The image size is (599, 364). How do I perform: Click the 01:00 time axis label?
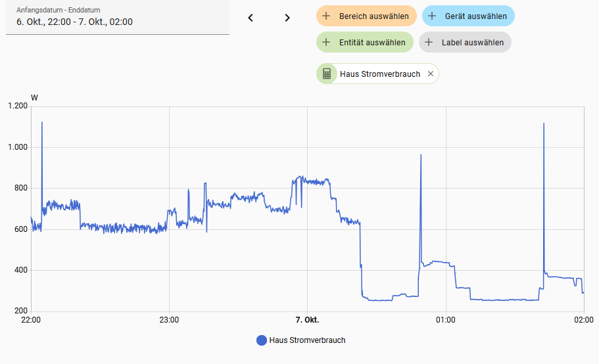click(x=445, y=321)
